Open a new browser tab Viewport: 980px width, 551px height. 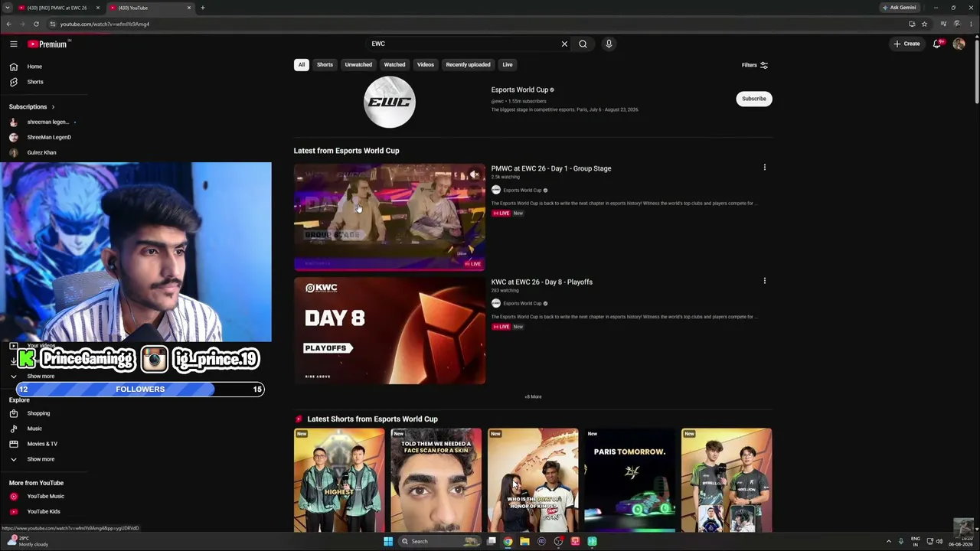tap(203, 8)
